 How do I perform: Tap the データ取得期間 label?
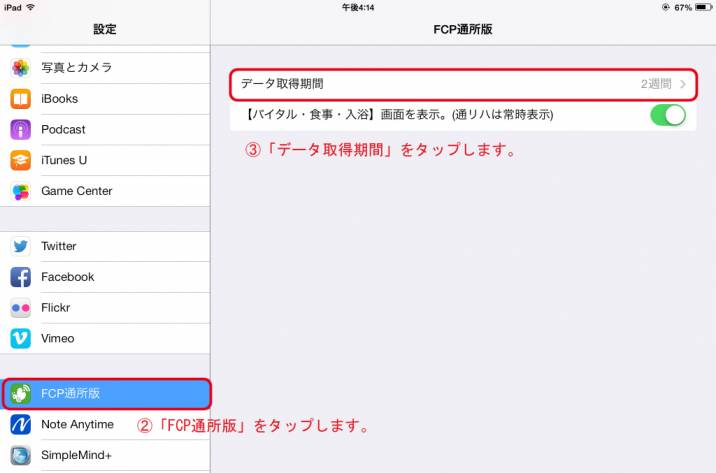(282, 84)
